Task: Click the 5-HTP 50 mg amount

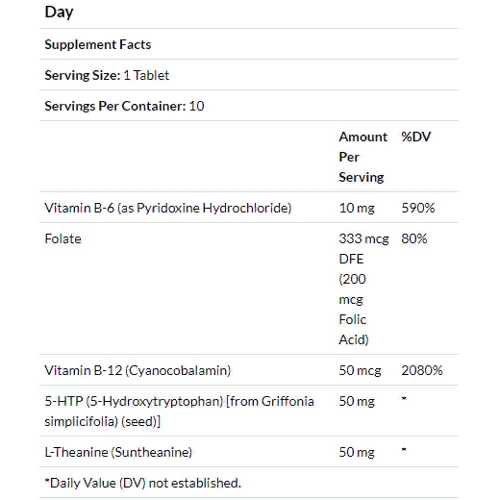Action: click(x=357, y=401)
